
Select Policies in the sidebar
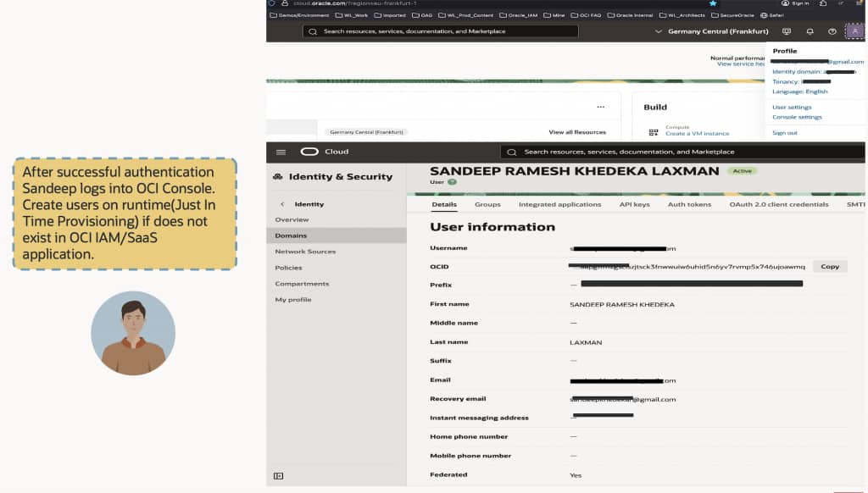pos(288,268)
